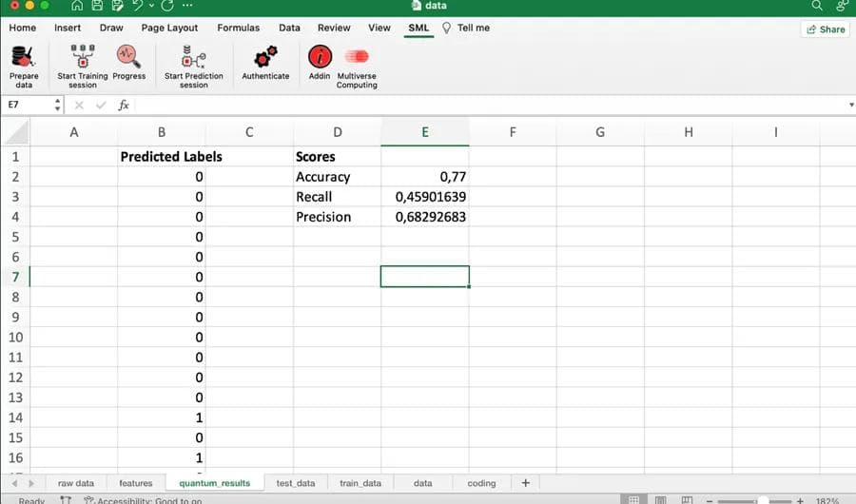
Task: Click the Name Box stepper arrows
Action: [x=58, y=106]
